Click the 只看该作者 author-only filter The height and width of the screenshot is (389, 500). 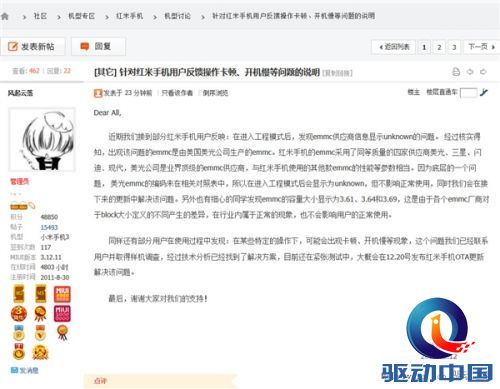coord(177,93)
